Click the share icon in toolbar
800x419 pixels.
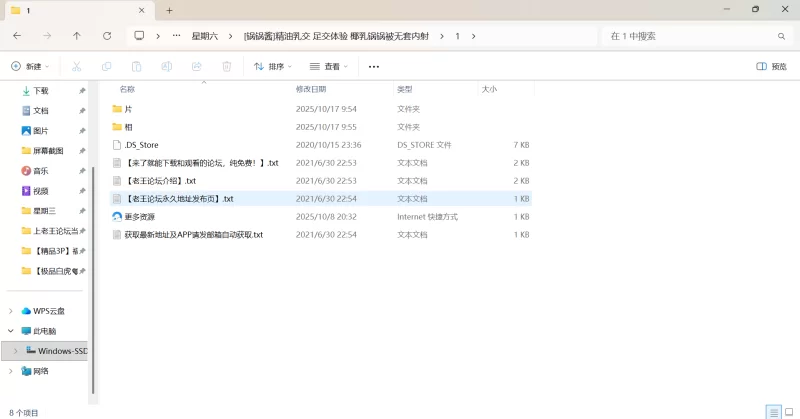click(x=196, y=66)
